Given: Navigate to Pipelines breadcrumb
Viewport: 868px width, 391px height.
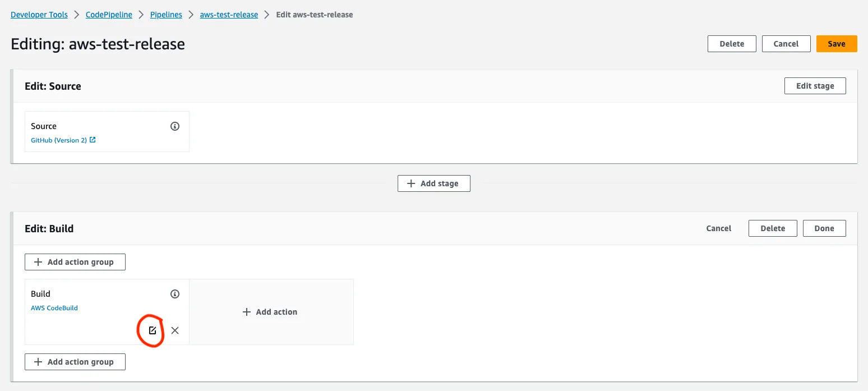Looking at the screenshot, I should [x=166, y=15].
